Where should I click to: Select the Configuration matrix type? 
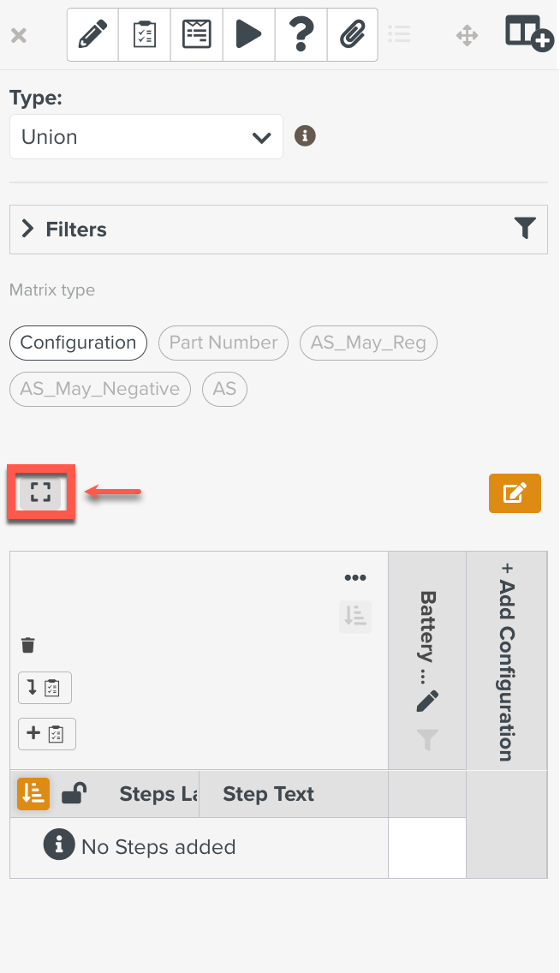(78, 343)
